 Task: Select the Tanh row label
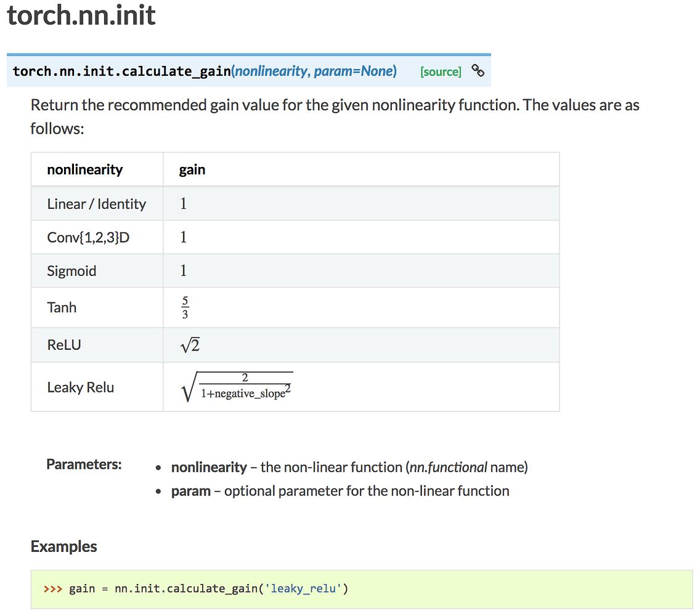[x=62, y=307]
